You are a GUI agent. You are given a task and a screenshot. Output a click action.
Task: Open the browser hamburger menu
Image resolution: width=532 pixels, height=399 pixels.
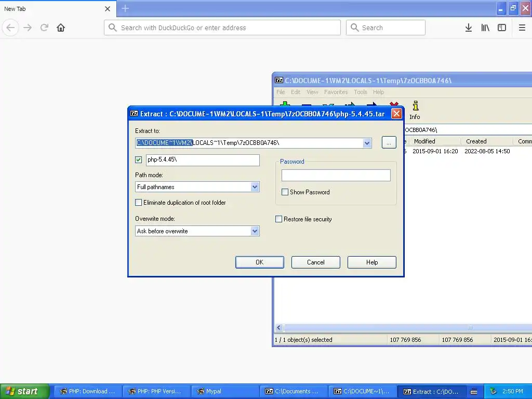(522, 28)
